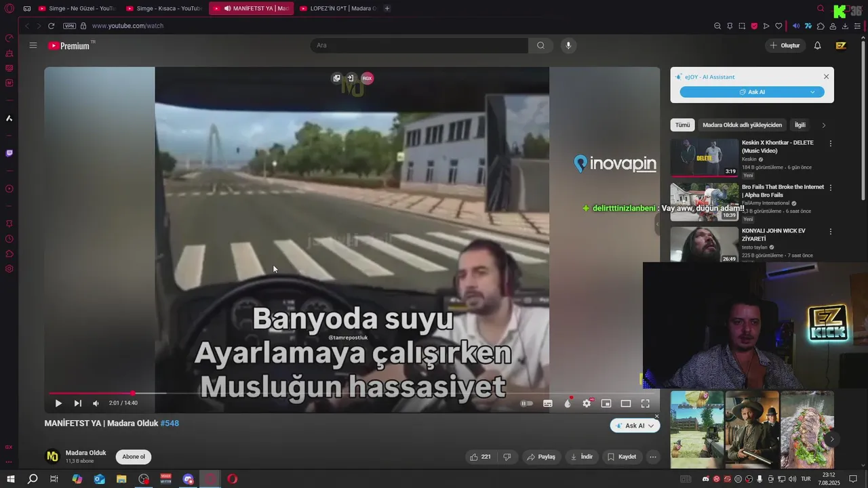Select the İlgili filter chip

(x=800, y=125)
